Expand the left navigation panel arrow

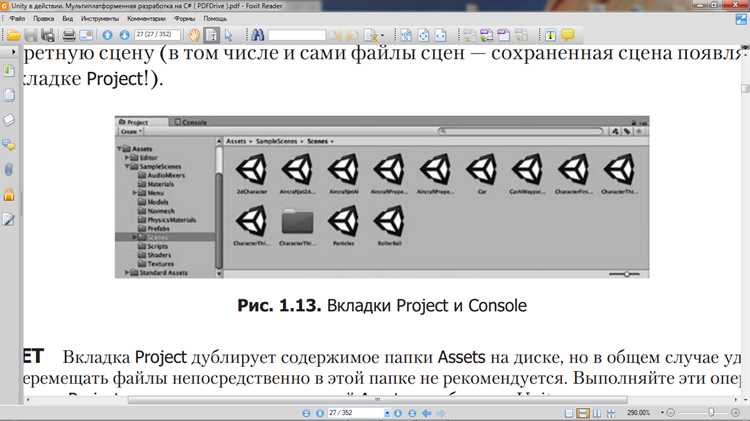coord(13,51)
